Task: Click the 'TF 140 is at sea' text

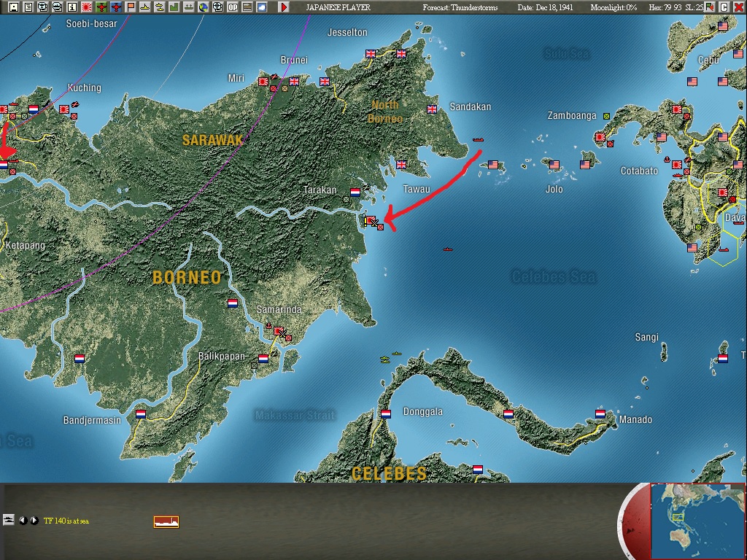Action: tap(66, 521)
